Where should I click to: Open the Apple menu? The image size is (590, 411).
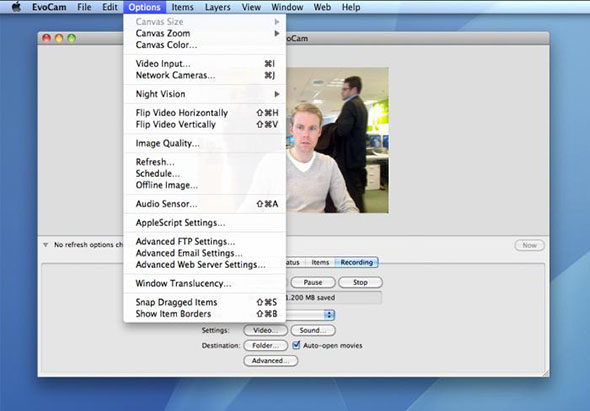(16, 7)
